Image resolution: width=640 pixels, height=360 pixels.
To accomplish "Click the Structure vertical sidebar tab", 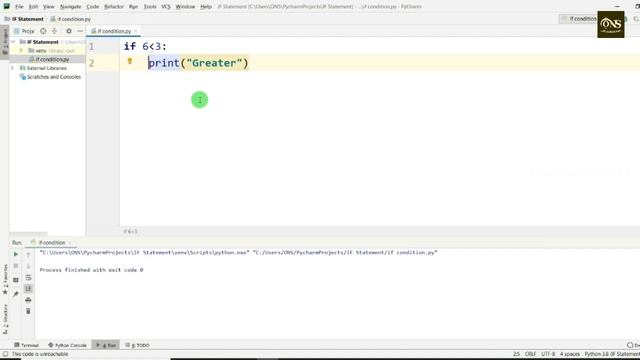I will tap(5, 320).
